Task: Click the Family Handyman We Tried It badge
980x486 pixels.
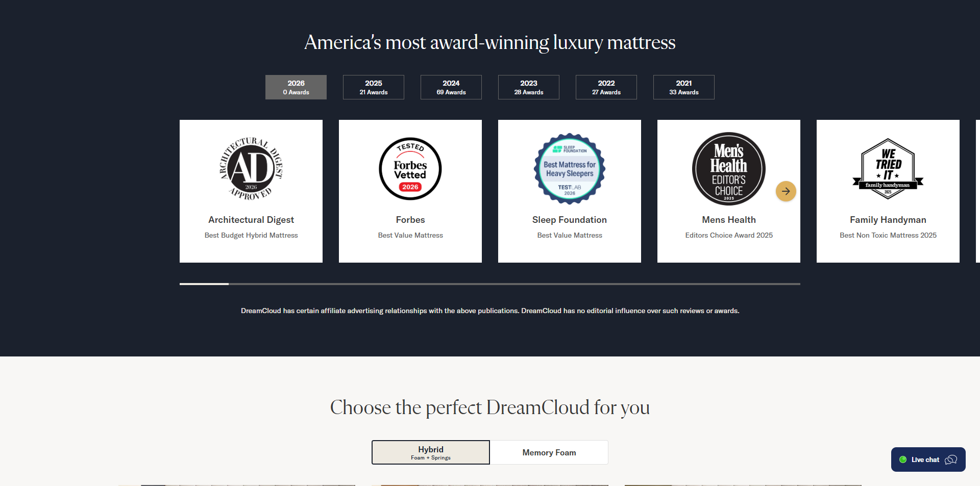Action: click(888, 168)
